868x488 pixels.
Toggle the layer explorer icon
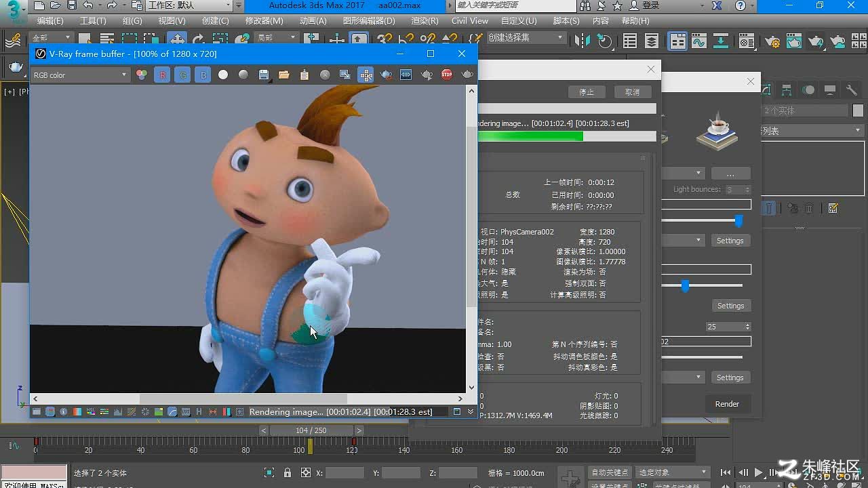click(x=652, y=41)
